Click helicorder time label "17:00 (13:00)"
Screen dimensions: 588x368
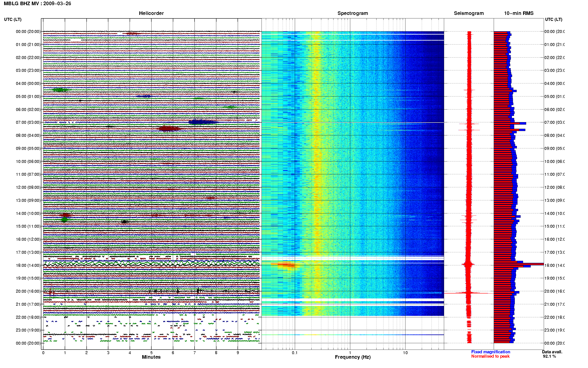point(28,252)
